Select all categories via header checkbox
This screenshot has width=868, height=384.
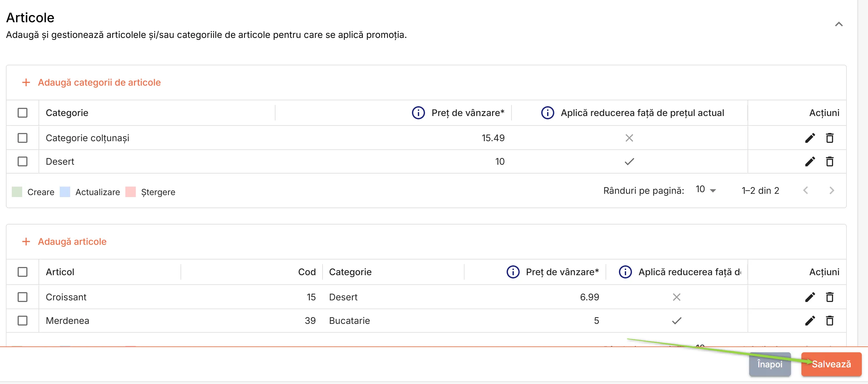[x=23, y=113]
